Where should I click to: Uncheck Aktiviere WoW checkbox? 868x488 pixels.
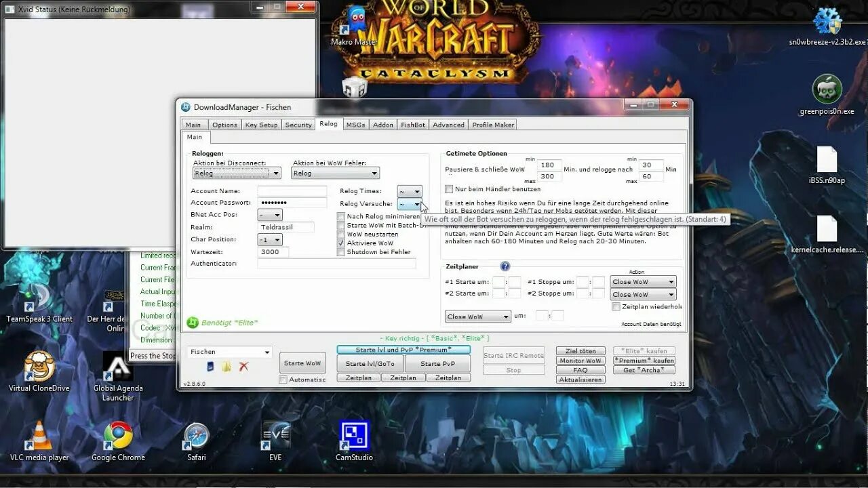pyautogui.click(x=341, y=243)
